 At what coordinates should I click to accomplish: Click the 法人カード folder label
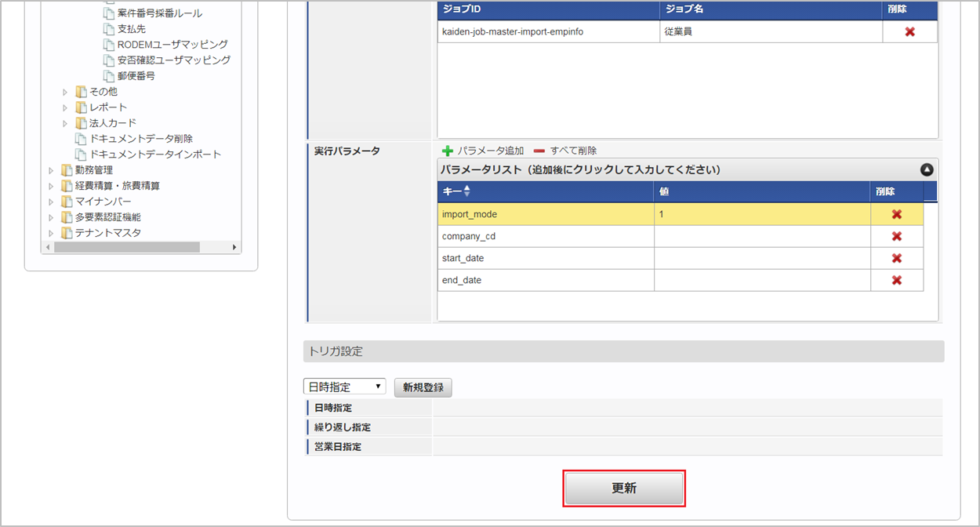click(113, 123)
